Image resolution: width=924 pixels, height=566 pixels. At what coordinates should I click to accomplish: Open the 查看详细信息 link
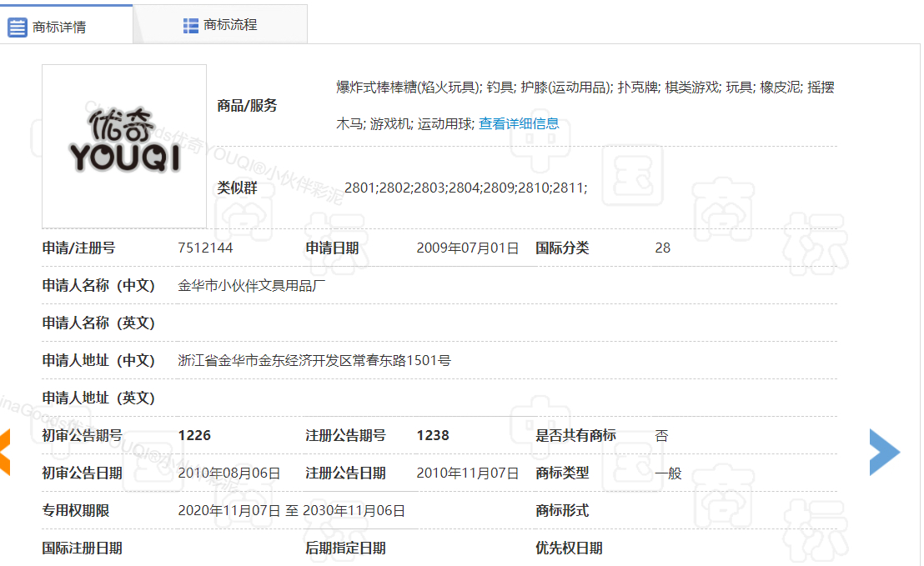click(519, 123)
